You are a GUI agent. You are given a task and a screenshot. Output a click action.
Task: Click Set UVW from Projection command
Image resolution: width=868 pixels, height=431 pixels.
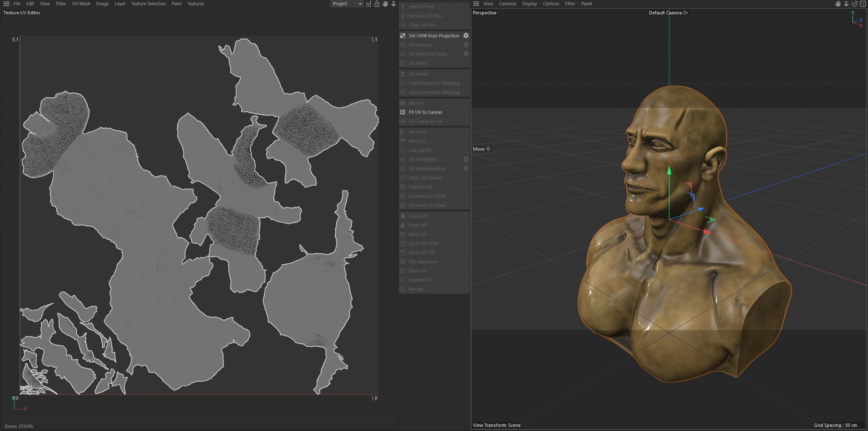(x=434, y=36)
